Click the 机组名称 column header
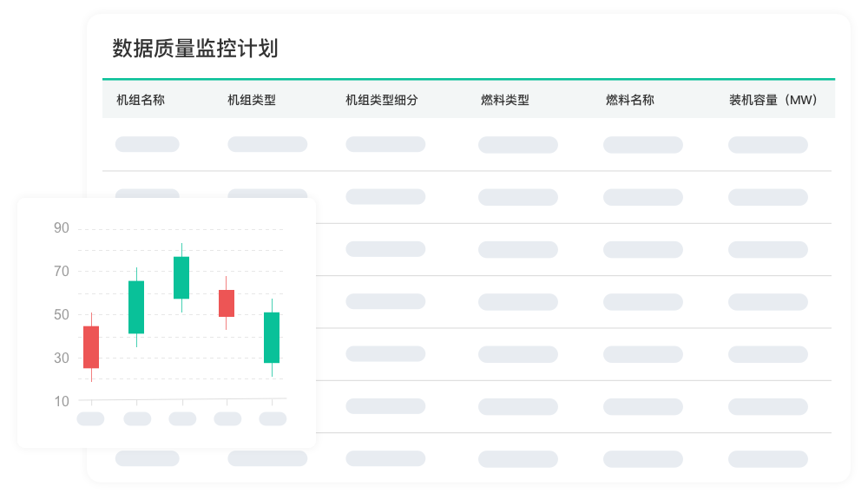Screen dimensions: 868x500 pos(141,100)
